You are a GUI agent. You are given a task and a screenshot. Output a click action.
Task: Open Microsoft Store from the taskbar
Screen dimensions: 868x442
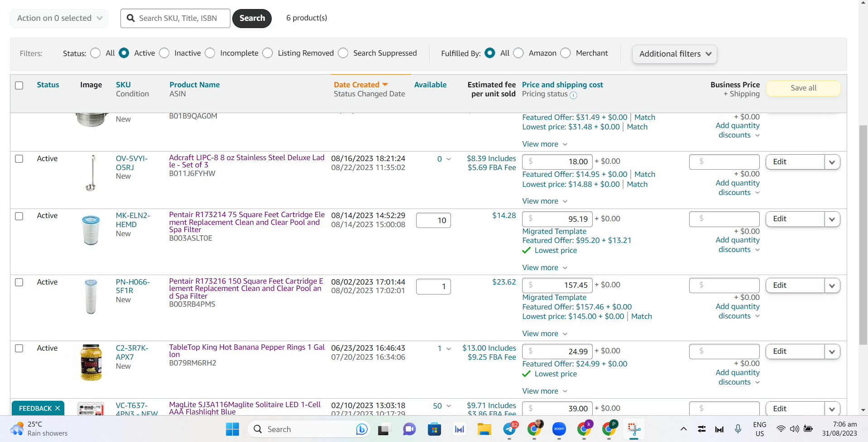pos(434,429)
